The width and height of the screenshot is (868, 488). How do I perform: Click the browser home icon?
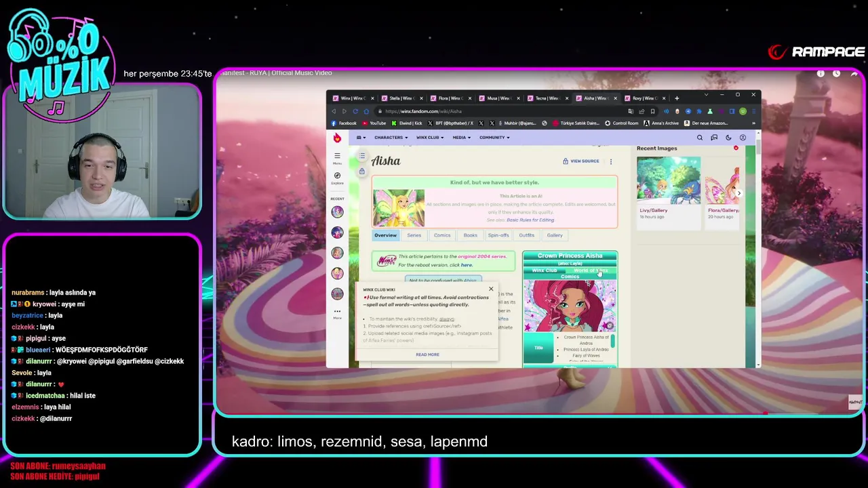[x=366, y=111]
